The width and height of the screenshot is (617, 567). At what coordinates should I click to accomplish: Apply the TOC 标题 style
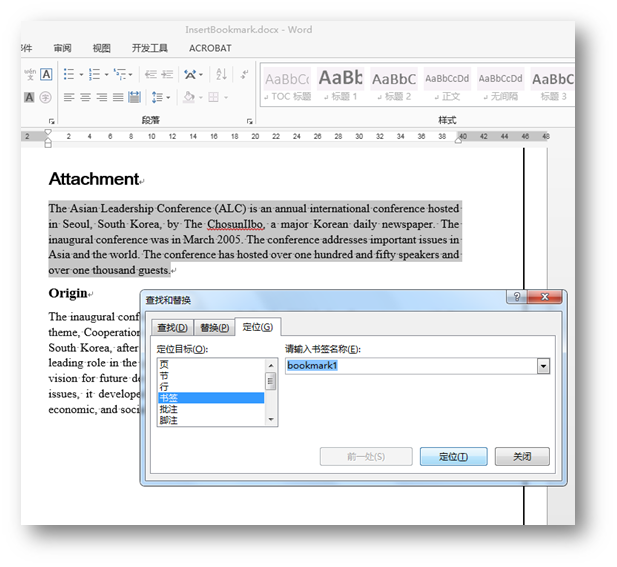pos(287,85)
